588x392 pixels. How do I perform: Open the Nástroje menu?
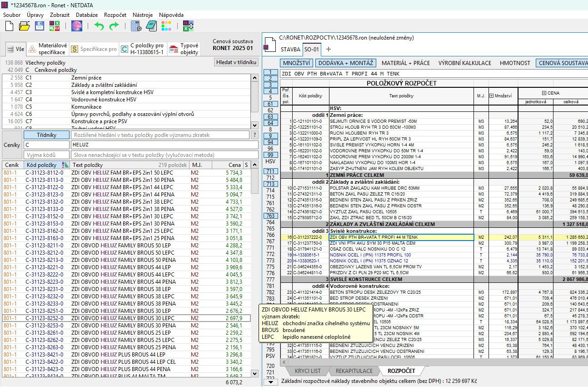pos(143,15)
